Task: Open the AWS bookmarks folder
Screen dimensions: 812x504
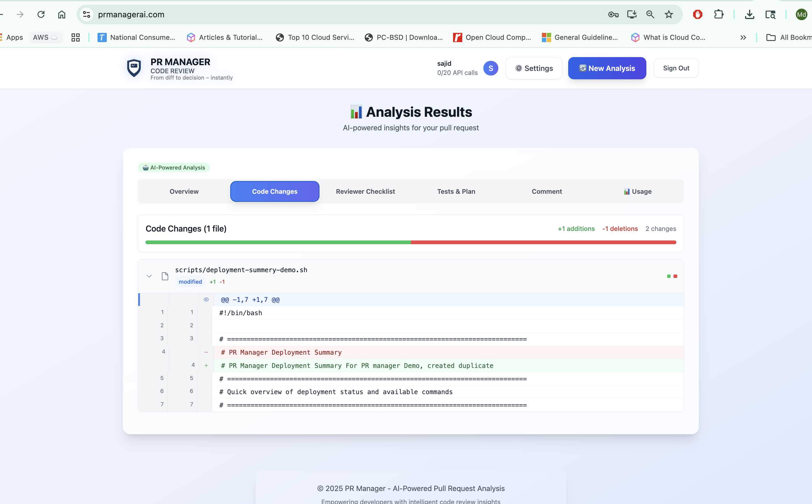Action: 45,37
